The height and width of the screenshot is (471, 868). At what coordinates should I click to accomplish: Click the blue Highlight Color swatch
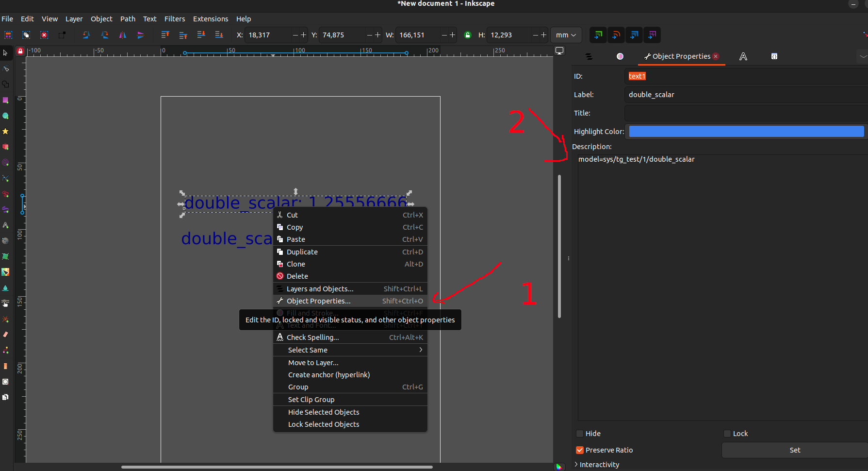(x=746, y=132)
